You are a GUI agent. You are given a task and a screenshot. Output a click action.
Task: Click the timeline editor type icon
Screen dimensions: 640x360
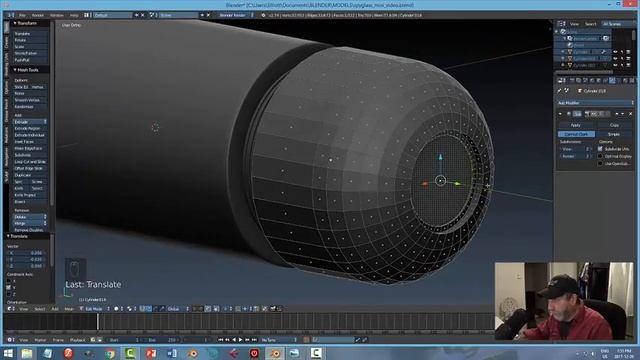[x=11, y=340]
